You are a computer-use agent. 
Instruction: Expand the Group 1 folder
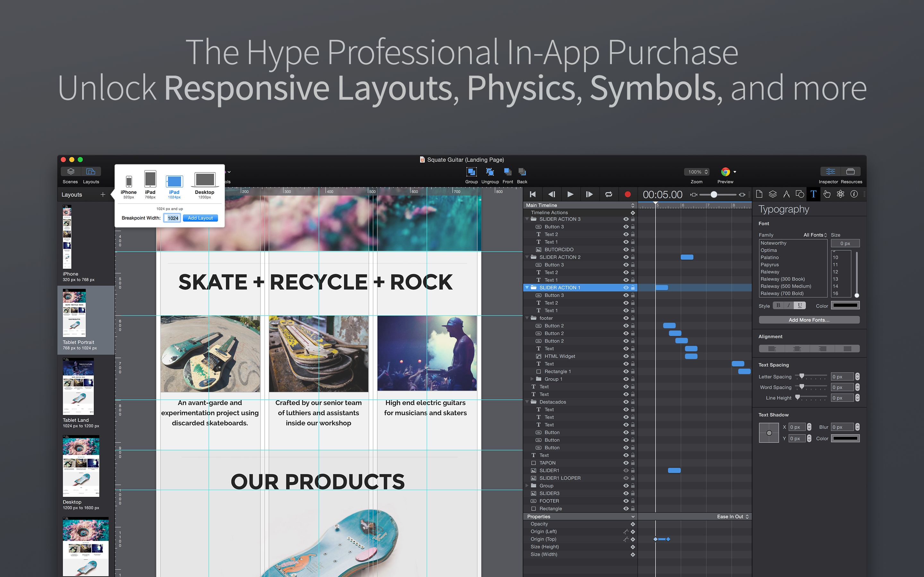(x=532, y=379)
